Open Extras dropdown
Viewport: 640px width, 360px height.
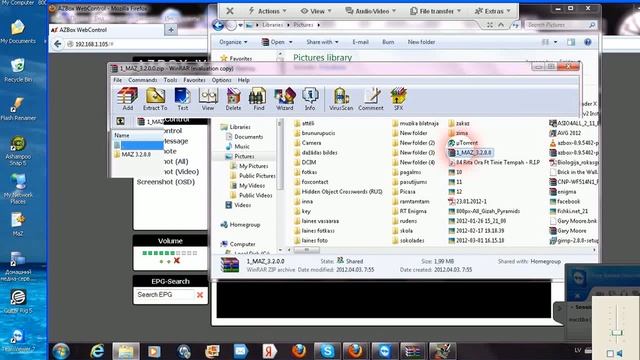pos(493,11)
